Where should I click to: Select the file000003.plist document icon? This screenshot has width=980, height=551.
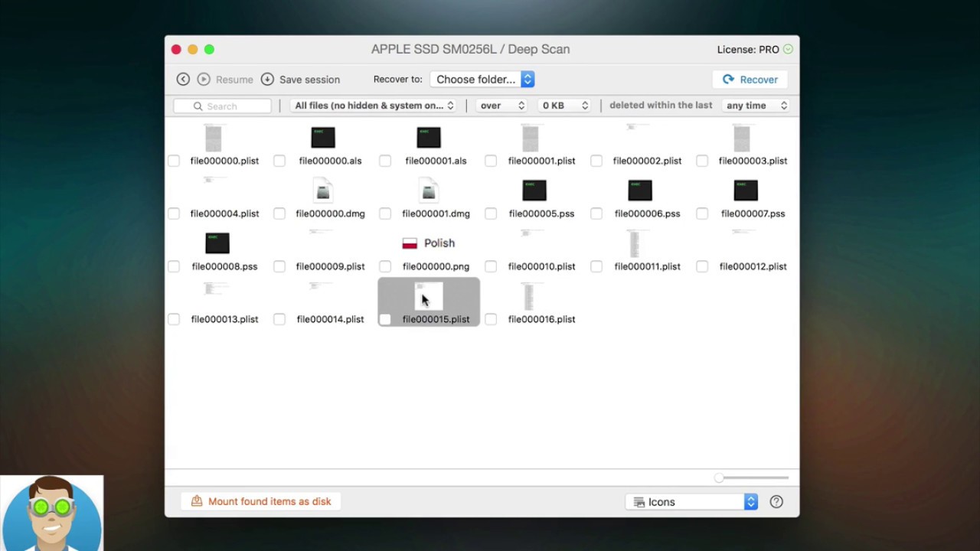point(742,138)
